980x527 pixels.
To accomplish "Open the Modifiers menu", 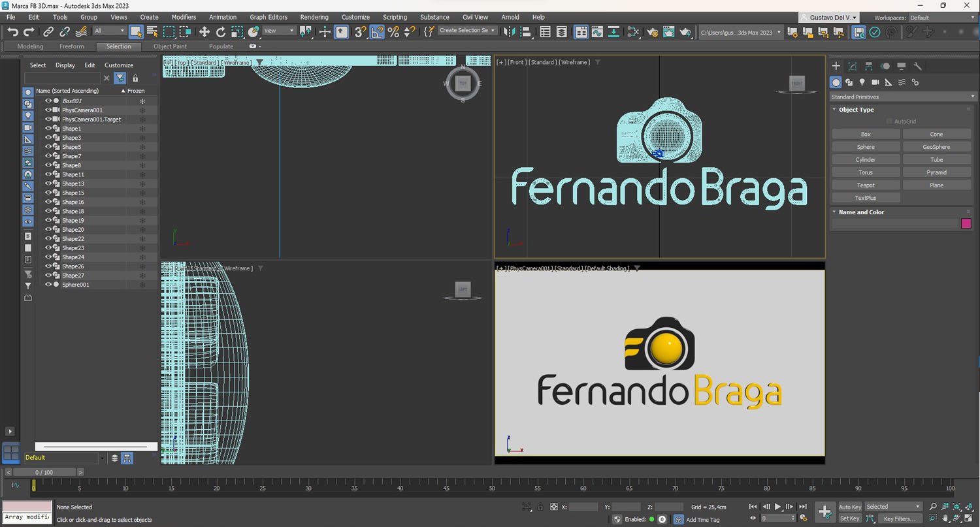I will (x=184, y=17).
